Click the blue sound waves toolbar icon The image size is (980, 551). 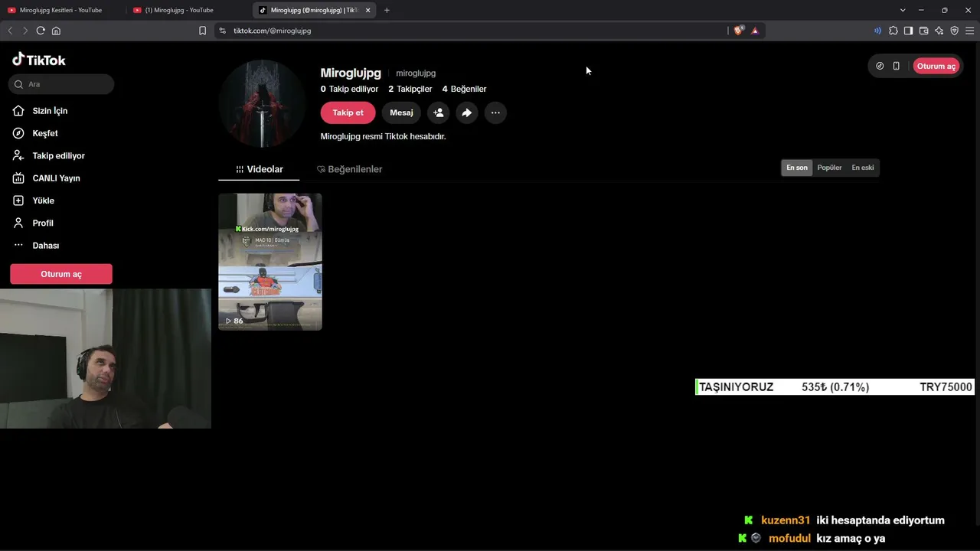(877, 31)
